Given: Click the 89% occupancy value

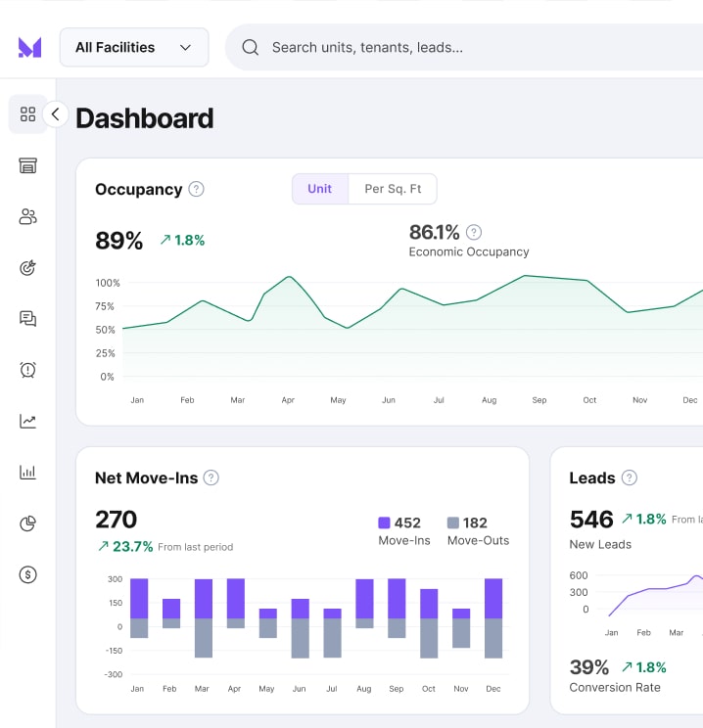Looking at the screenshot, I should [x=118, y=241].
